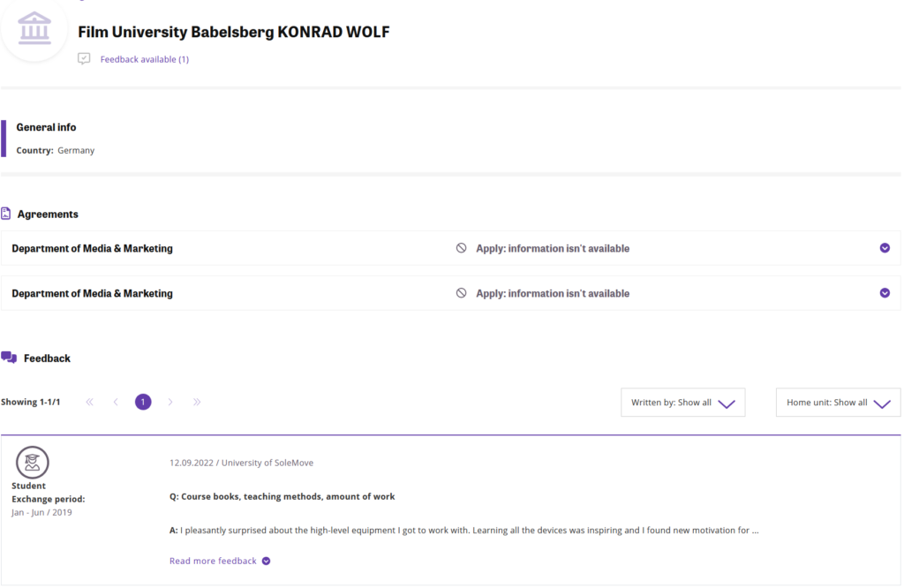Click the Feedback section heading
The height and width of the screenshot is (588, 904).
[48, 358]
